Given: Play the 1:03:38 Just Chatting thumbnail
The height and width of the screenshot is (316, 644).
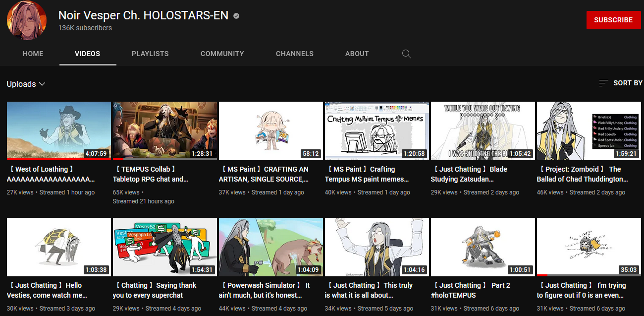Looking at the screenshot, I should (59, 247).
